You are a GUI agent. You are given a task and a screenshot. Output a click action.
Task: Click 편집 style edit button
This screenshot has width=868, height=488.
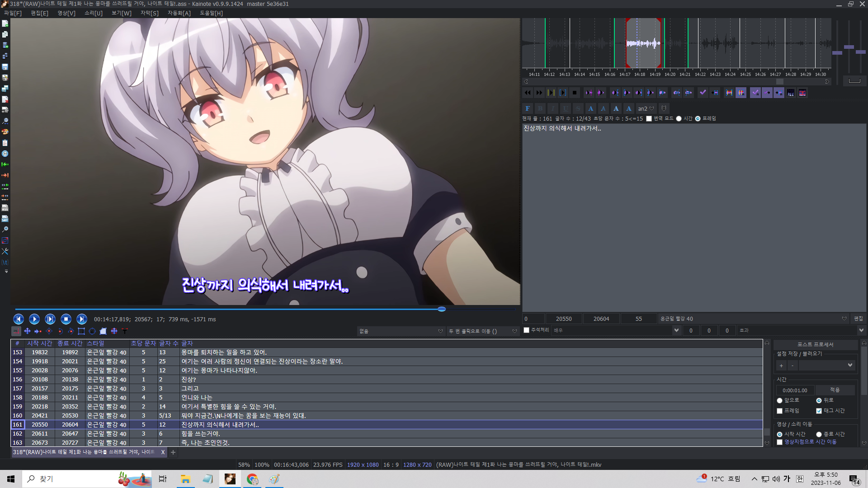[x=859, y=319]
